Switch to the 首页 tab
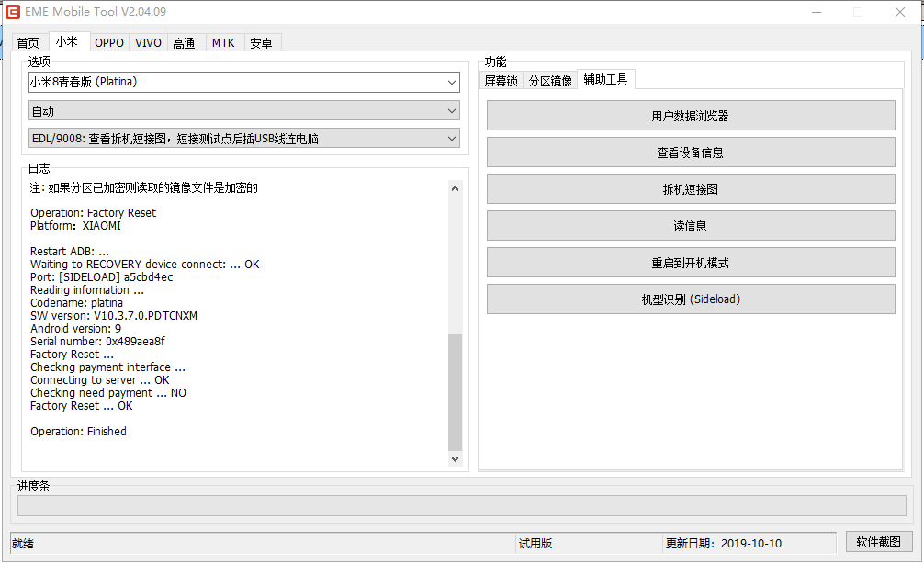The height and width of the screenshot is (564, 924). click(28, 42)
